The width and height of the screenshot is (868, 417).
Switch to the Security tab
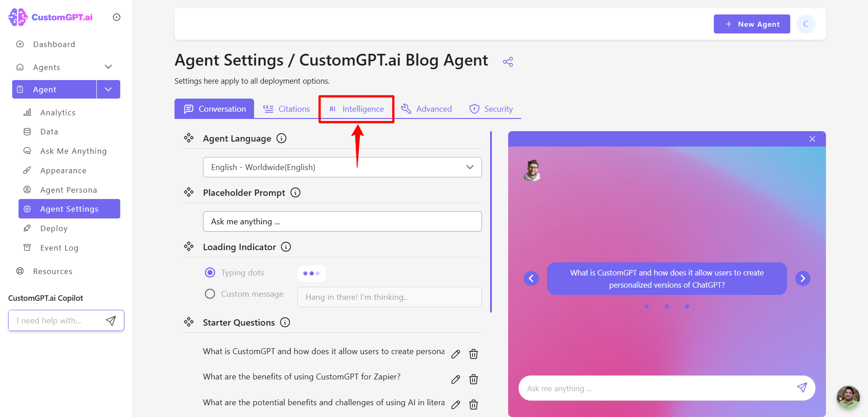coord(491,109)
